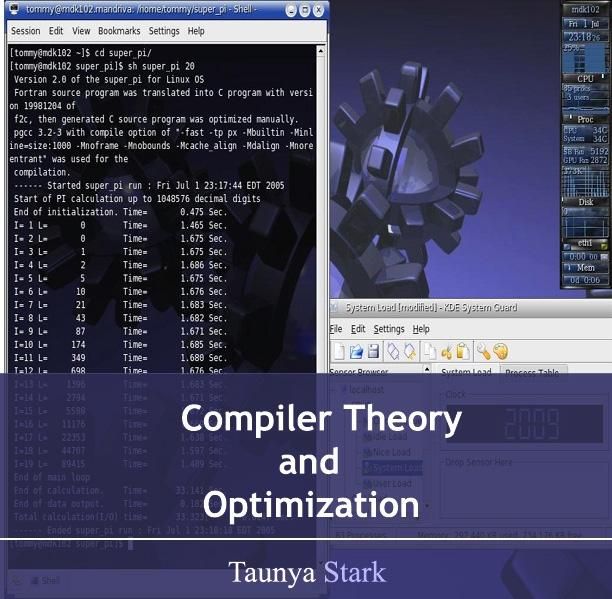612x599 pixels.
Task: Open the Bookmarks menu in the terminal
Action: [x=119, y=31]
